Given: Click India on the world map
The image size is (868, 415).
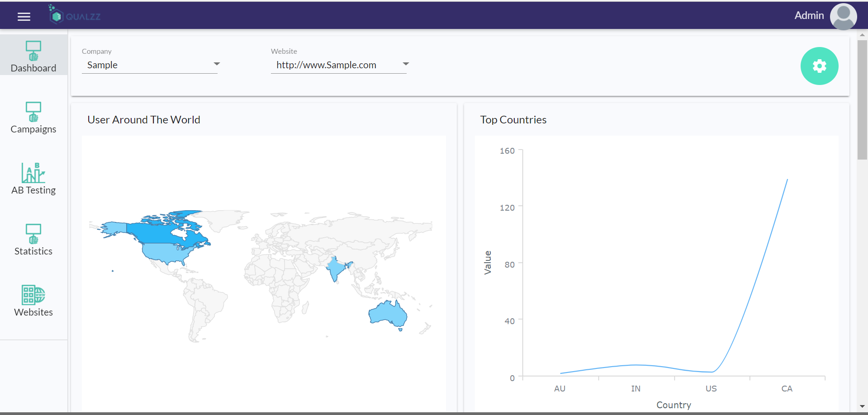Looking at the screenshot, I should [x=336, y=268].
